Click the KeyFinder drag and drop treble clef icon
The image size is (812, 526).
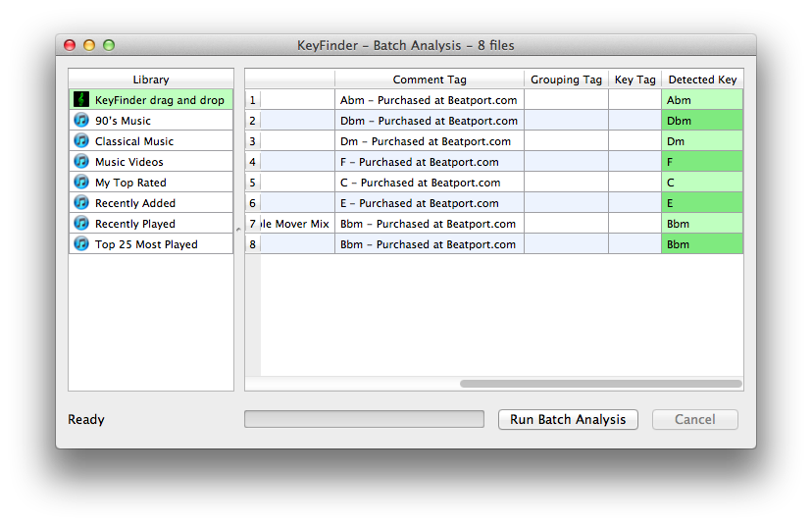click(x=82, y=100)
